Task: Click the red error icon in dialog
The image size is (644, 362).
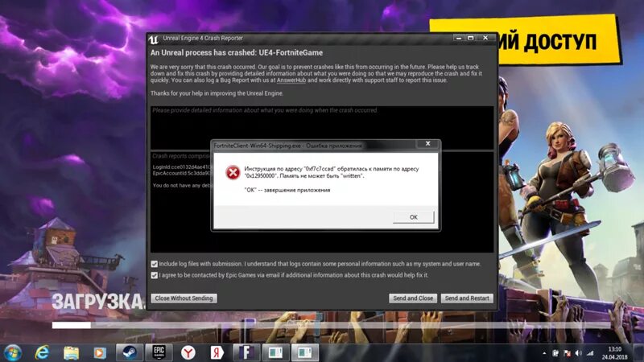Action: click(233, 172)
